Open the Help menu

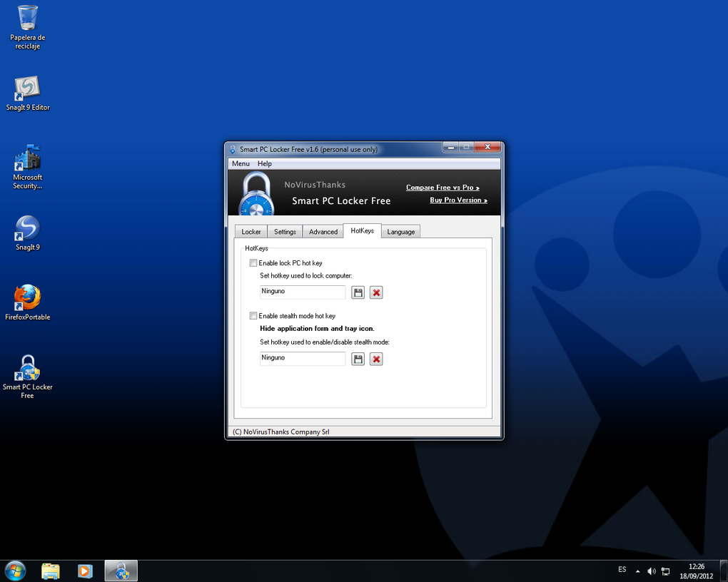(264, 164)
